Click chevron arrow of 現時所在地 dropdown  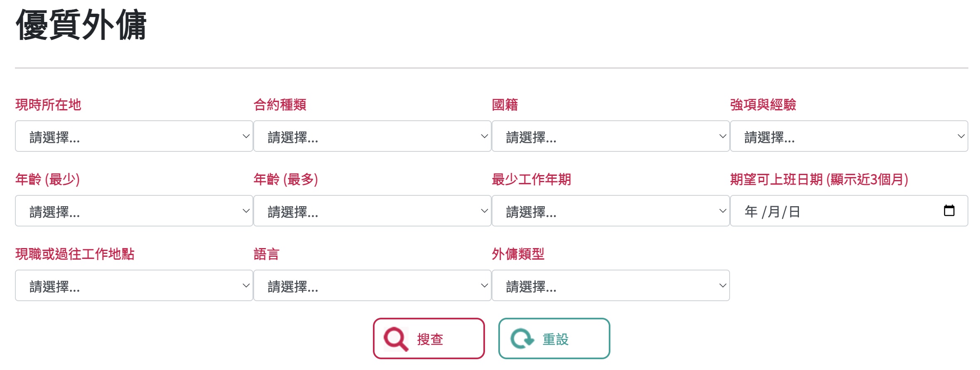point(246,136)
